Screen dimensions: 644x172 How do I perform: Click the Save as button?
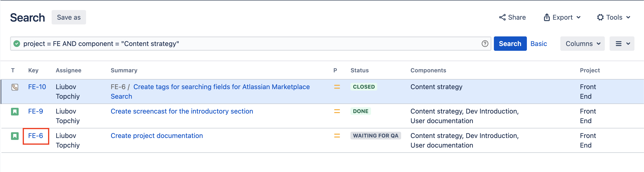point(69,17)
